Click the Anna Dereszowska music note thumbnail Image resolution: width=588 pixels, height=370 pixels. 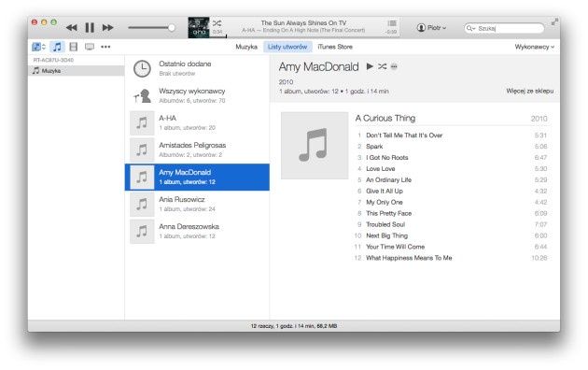142,231
